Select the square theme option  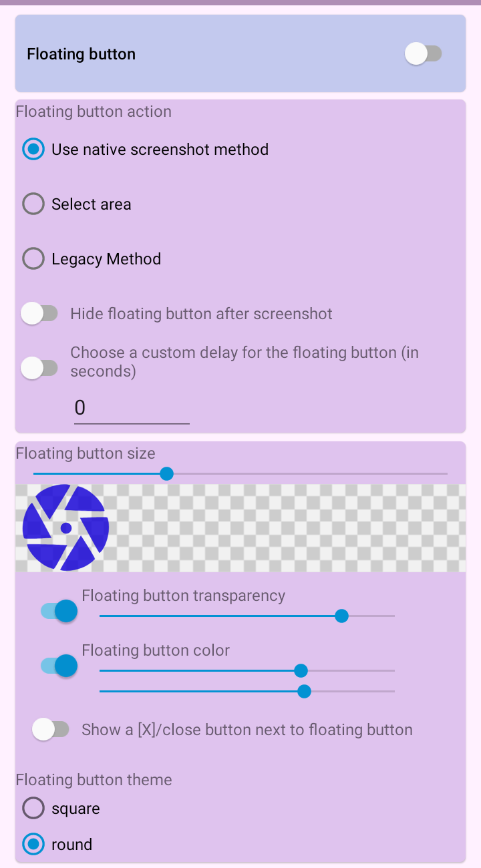coord(33,809)
